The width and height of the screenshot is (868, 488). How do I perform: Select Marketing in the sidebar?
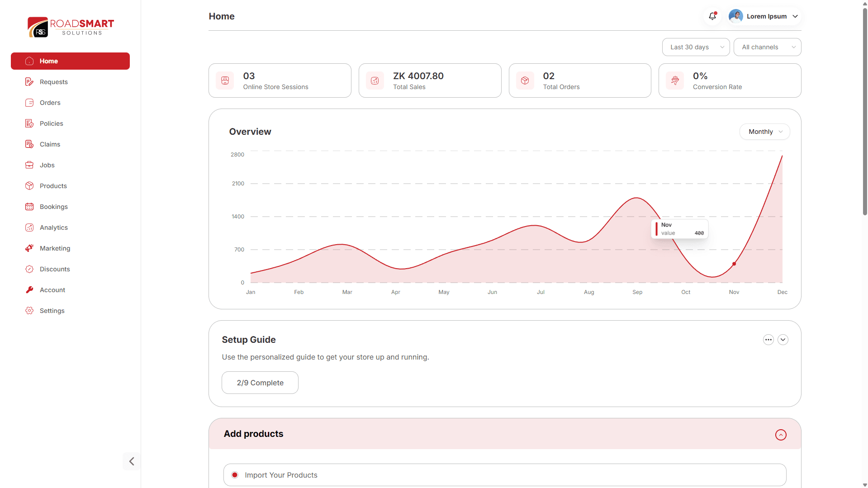(x=55, y=248)
